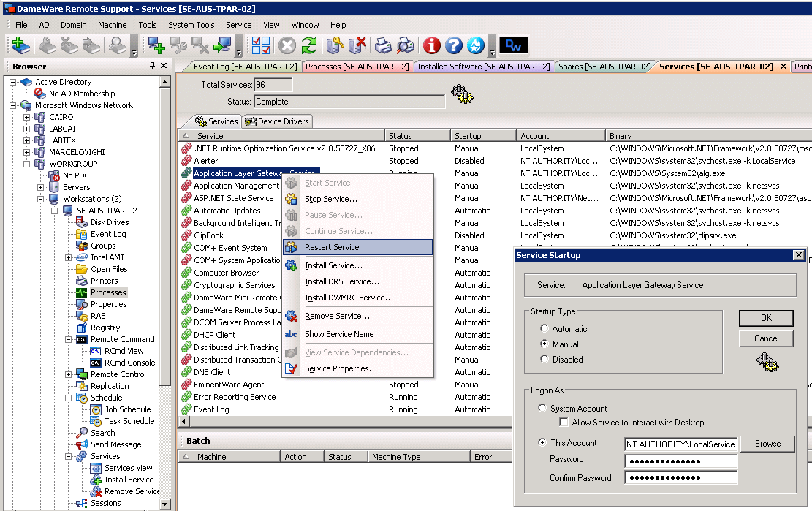Click the This Account name field
The width and height of the screenshot is (812, 511).
[680, 444]
